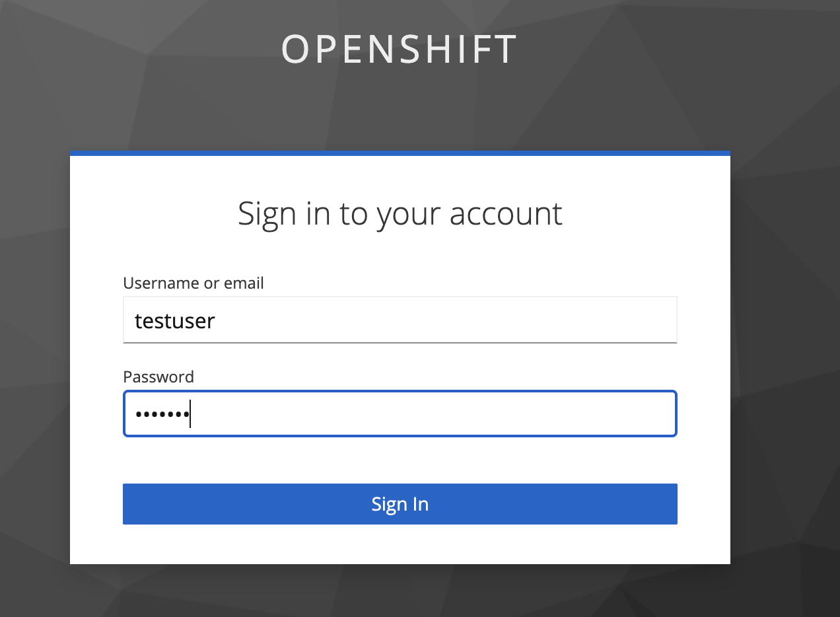The image size is (840, 617).
Task: Click the border of the password field
Action: click(400, 391)
